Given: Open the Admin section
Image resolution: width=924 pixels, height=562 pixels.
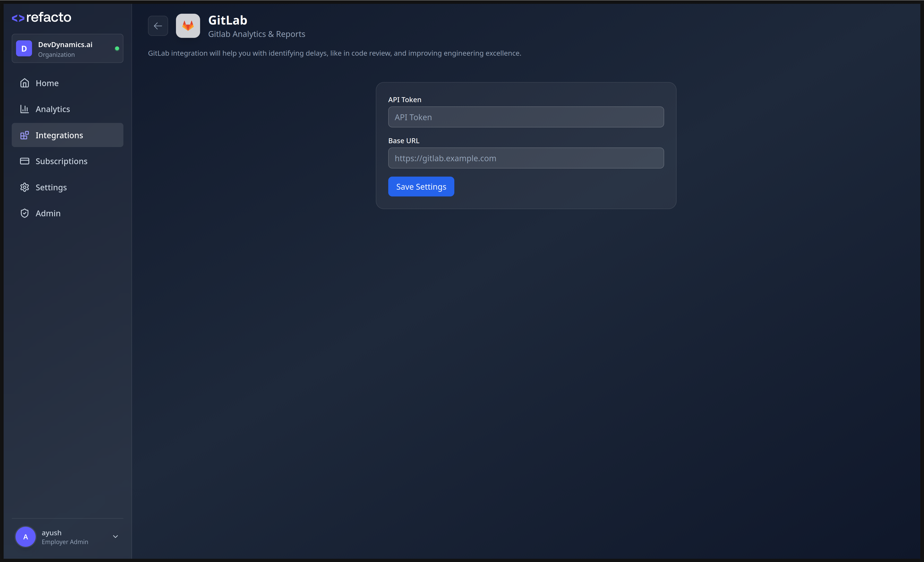Looking at the screenshot, I should [x=48, y=213].
